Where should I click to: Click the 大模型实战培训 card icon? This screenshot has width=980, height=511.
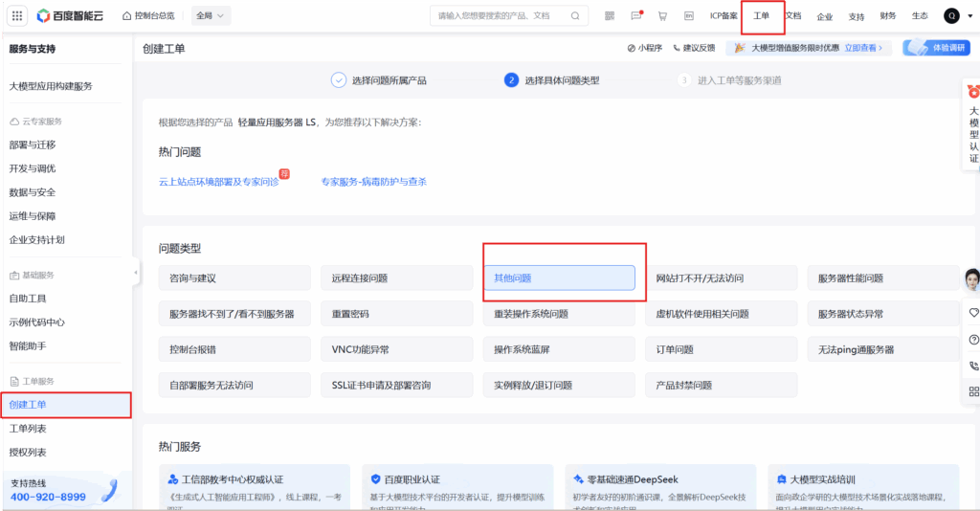(781, 479)
